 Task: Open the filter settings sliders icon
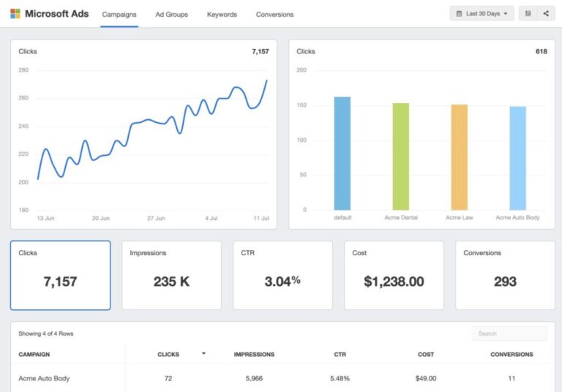[x=528, y=14]
